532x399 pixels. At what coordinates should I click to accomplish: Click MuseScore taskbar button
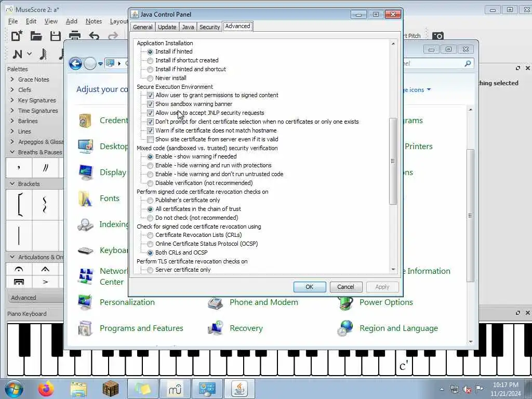pyautogui.click(x=175, y=389)
